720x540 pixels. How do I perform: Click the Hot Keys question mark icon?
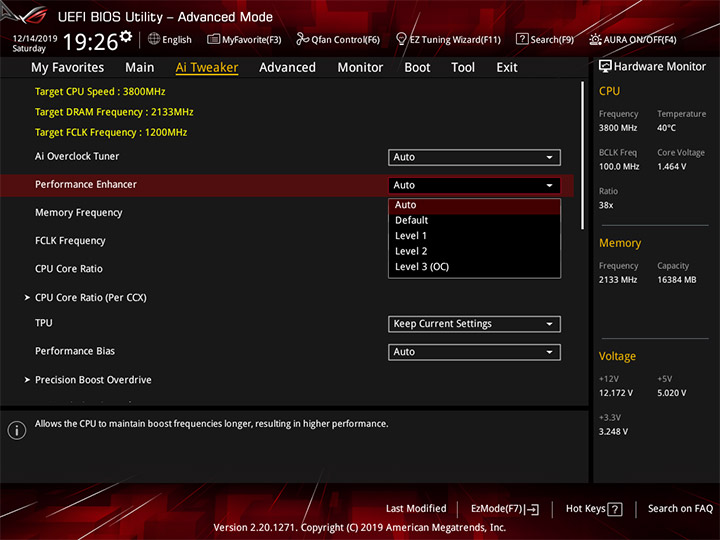(615, 509)
